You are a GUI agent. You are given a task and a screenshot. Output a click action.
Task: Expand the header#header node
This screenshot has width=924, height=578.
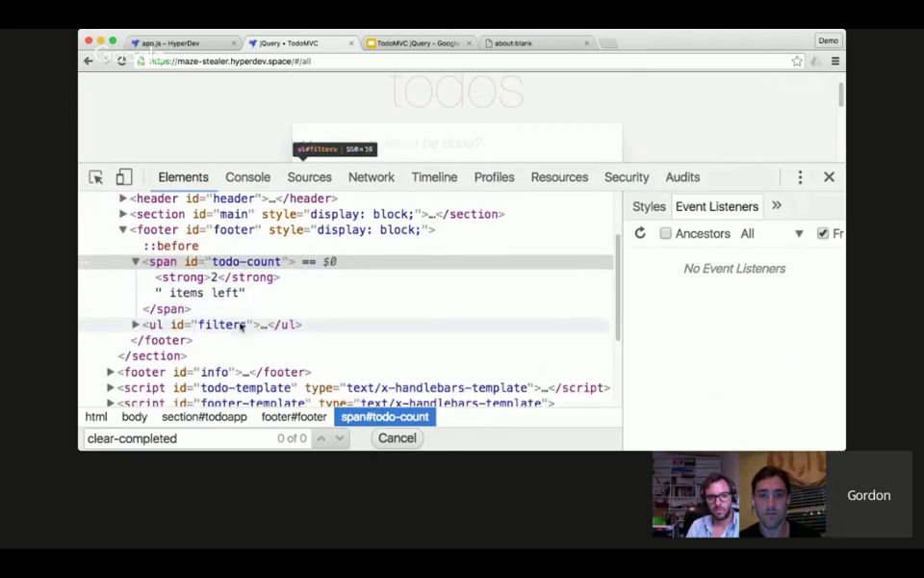(122, 198)
